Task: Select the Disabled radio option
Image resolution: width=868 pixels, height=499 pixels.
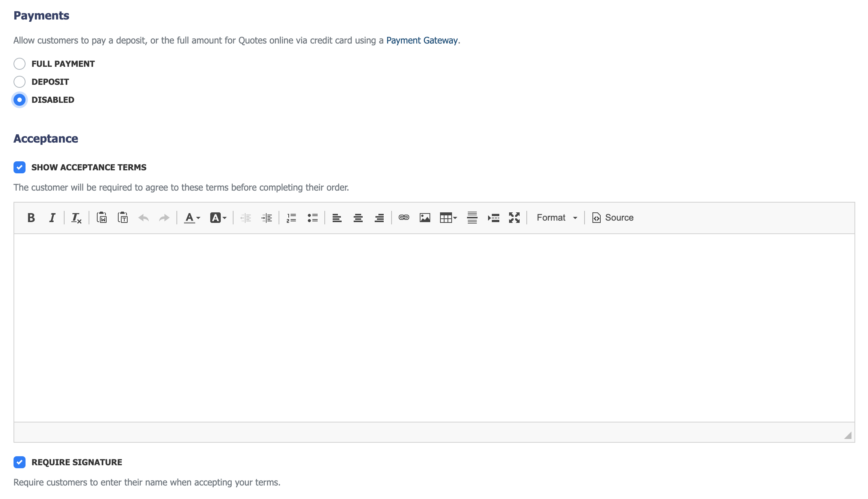Action: coord(20,100)
